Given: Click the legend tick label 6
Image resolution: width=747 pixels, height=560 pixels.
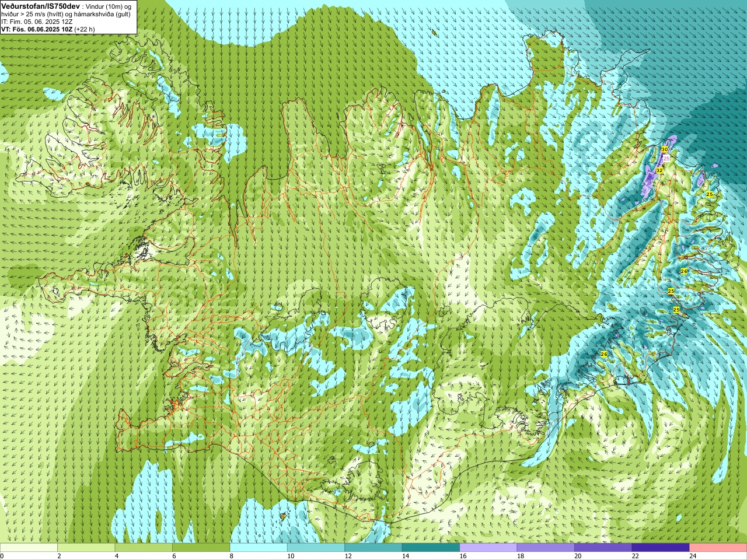Looking at the screenshot, I should pyautogui.click(x=174, y=556).
